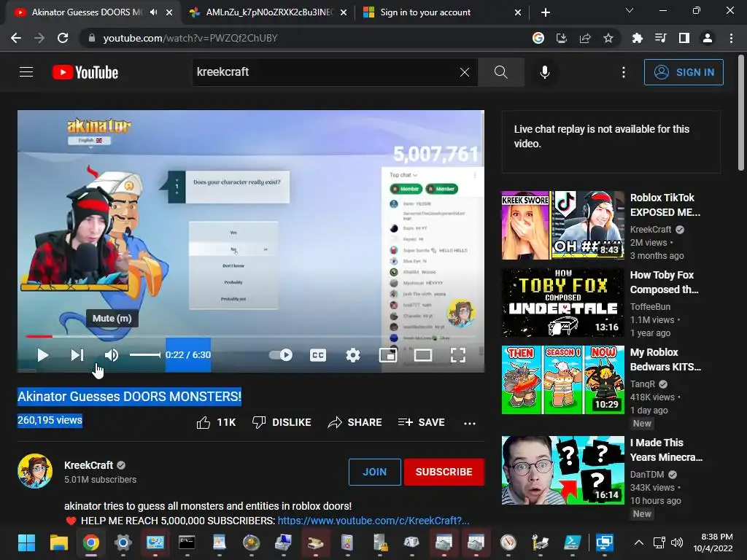Seek on the video progress bar
Image resolution: width=747 pixels, height=560 pixels.
[x=251, y=336]
